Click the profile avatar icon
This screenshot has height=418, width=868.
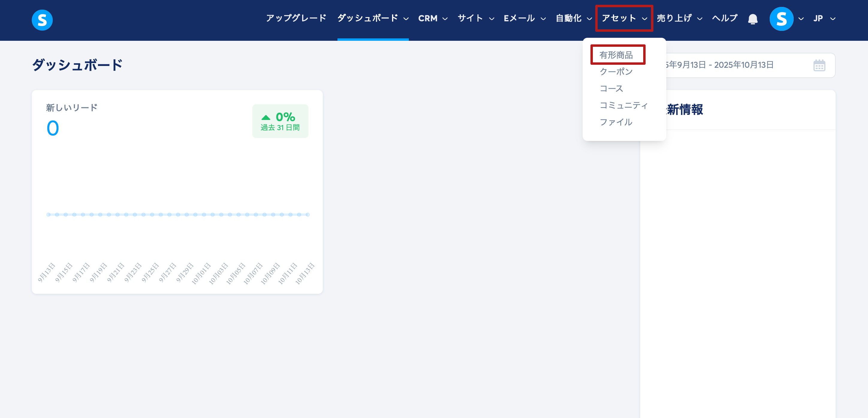(x=781, y=19)
